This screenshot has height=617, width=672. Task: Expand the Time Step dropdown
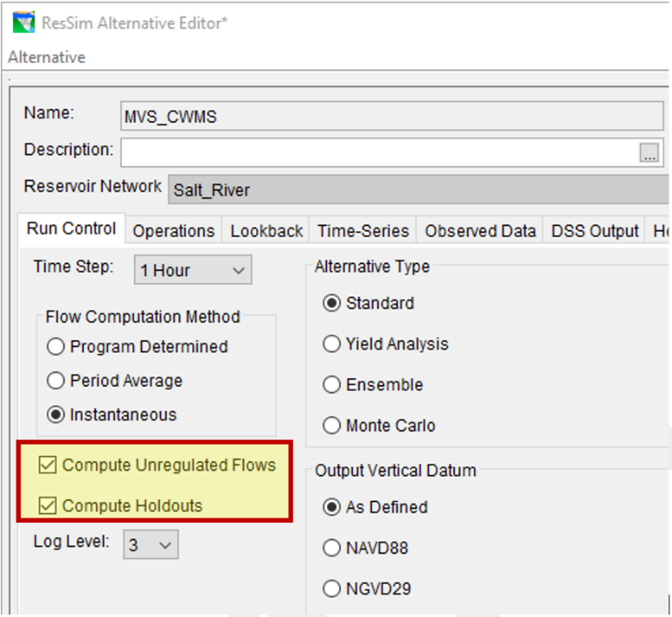(x=193, y=270)
